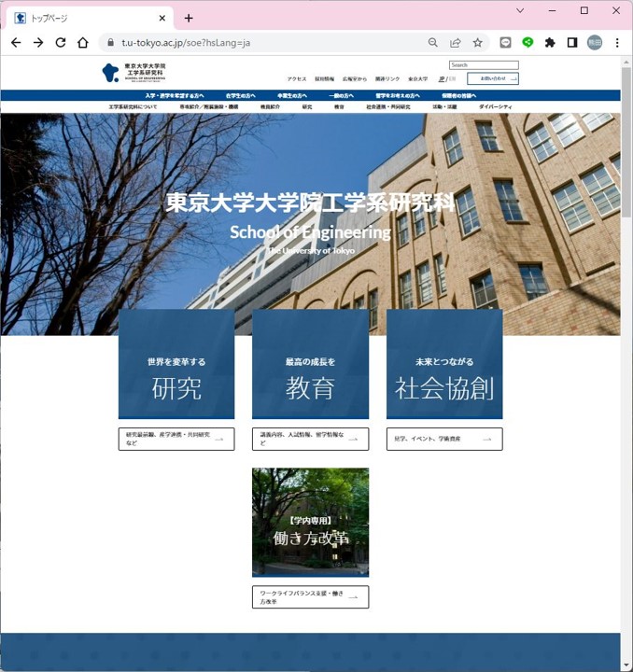The image size is (633, 672).
Task: Open the 東京大学 link
Action: (x=417, y=78)
